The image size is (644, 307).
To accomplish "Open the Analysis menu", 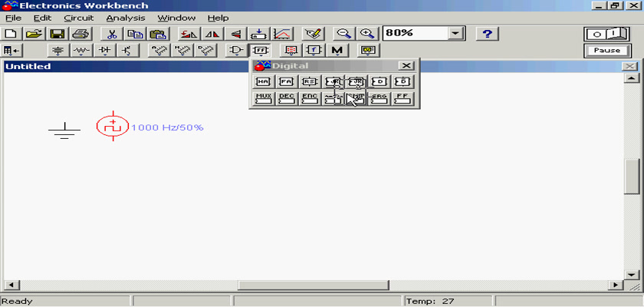I will tap(126, 18).
